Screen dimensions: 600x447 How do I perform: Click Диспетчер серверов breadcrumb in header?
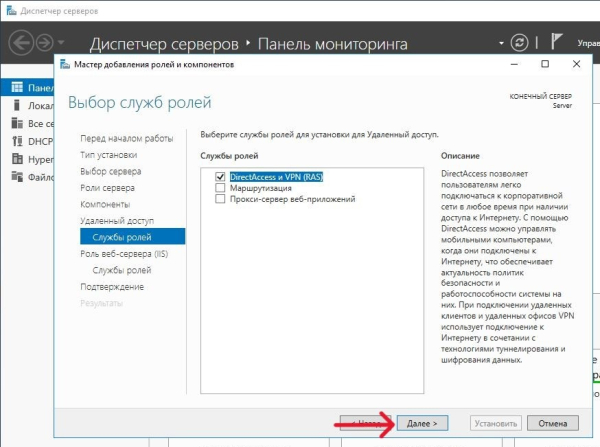click(x=164, y=44)
